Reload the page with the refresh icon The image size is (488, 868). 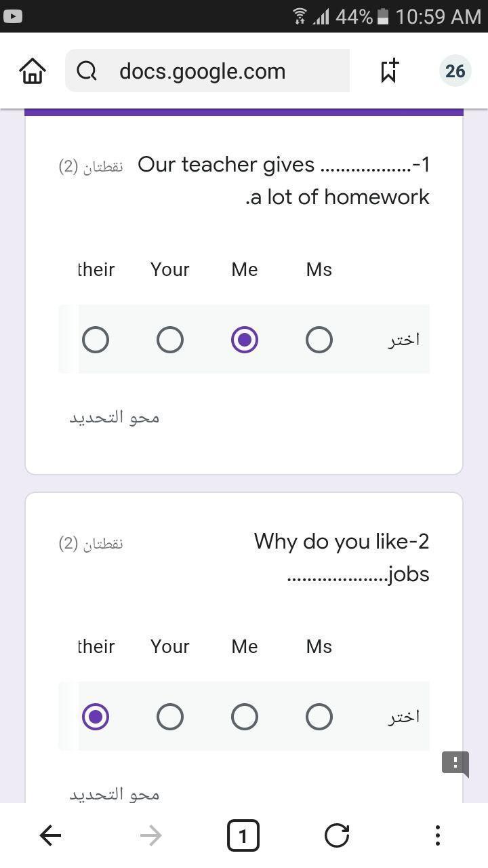coord(337,835)
